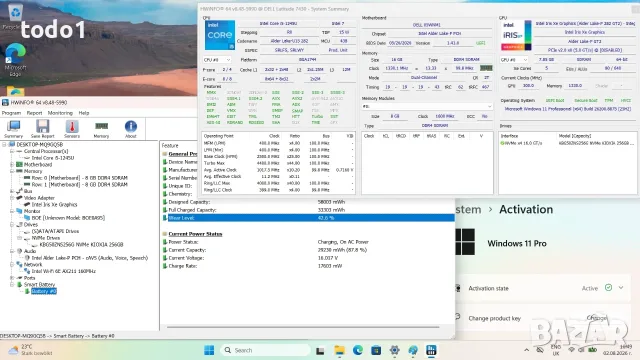This screenshot has width=640, height=360.
Task: Click the Power Status row
Action: (308, 242)
